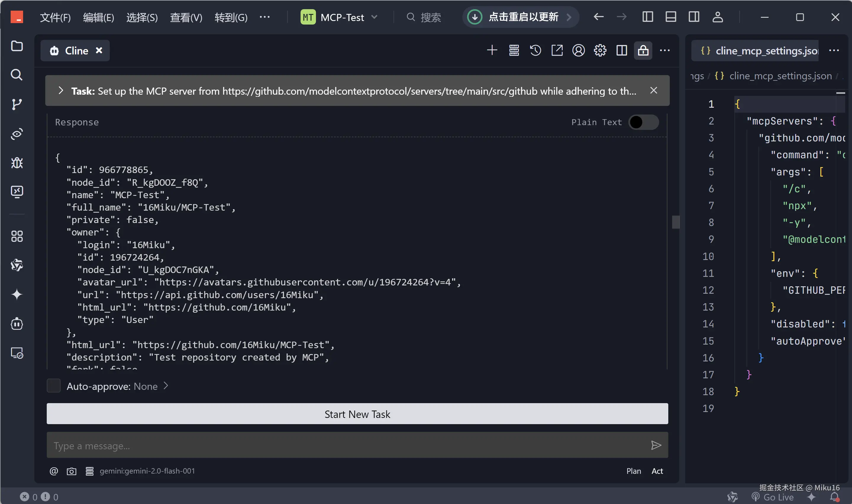This screenshot has width=852, height=504.
Task: Open the account person icon in title bar
Action: coord(717,17)
